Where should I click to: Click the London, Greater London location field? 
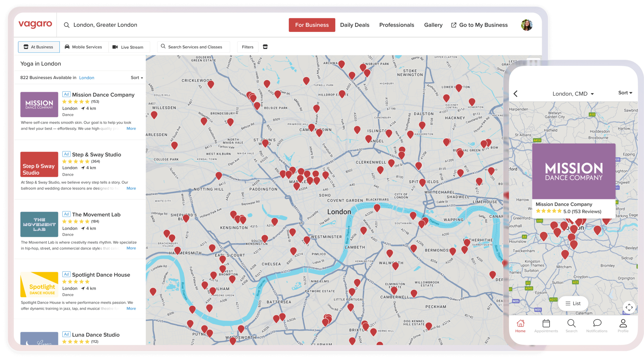pos(105,25)
